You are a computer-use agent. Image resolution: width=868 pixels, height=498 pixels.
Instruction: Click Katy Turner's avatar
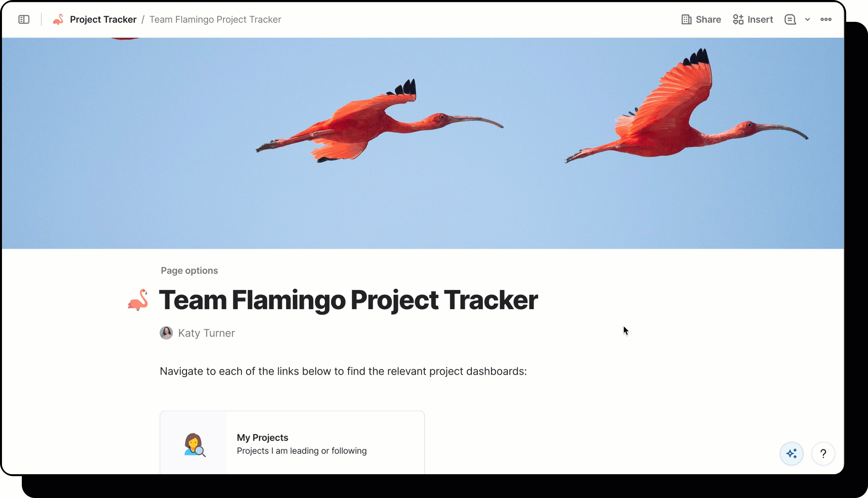coord(166,333)
